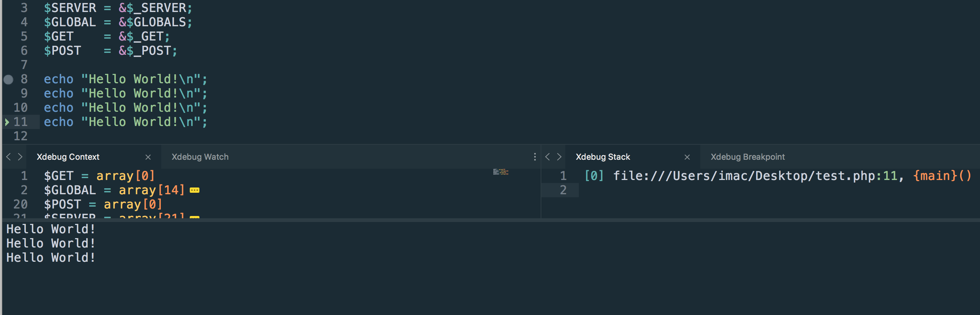Switch to the Xdebug Breakpoint tab
The height and width of the screenshot is (315, 980).
click(x=748, y=157)
